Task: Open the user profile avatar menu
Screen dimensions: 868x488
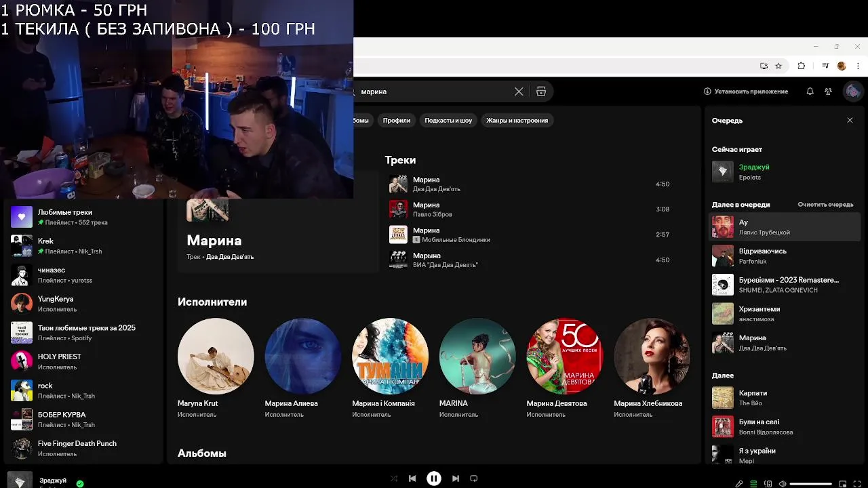Action: [x=852, y=91]
